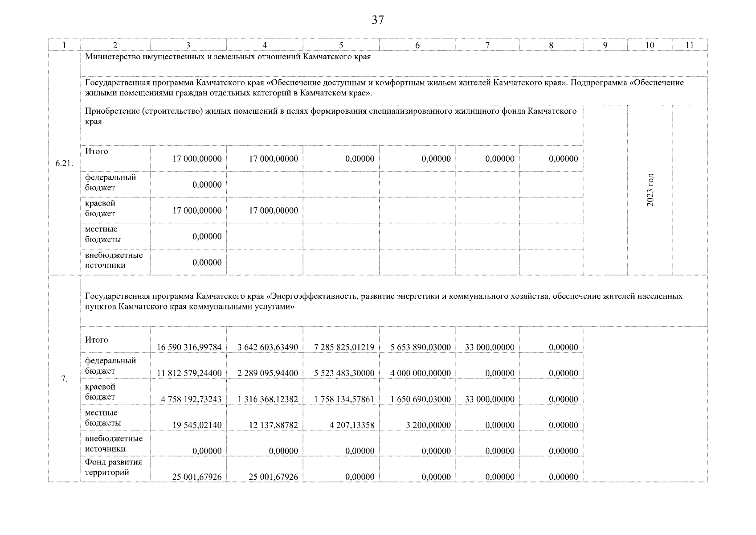Select the value 5 653 890,03000

[x=421, y=347]
